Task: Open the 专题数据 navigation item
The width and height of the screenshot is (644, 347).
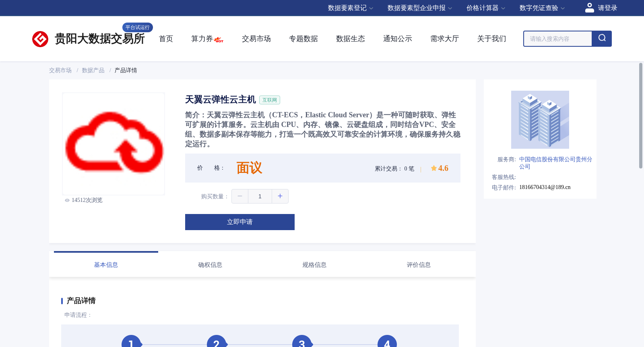Action: (303, 39)
